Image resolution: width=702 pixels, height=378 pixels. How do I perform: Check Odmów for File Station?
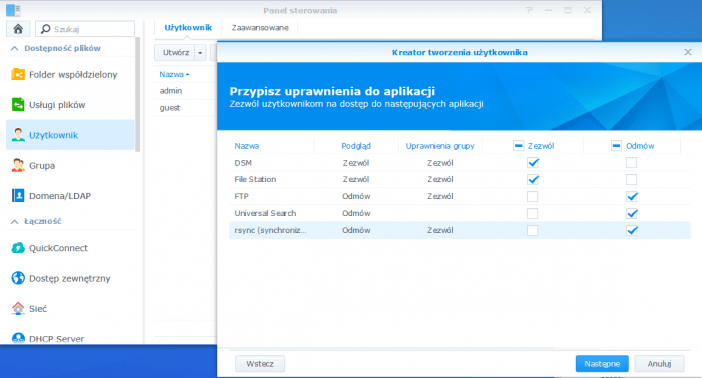click(x=632, y=180)
